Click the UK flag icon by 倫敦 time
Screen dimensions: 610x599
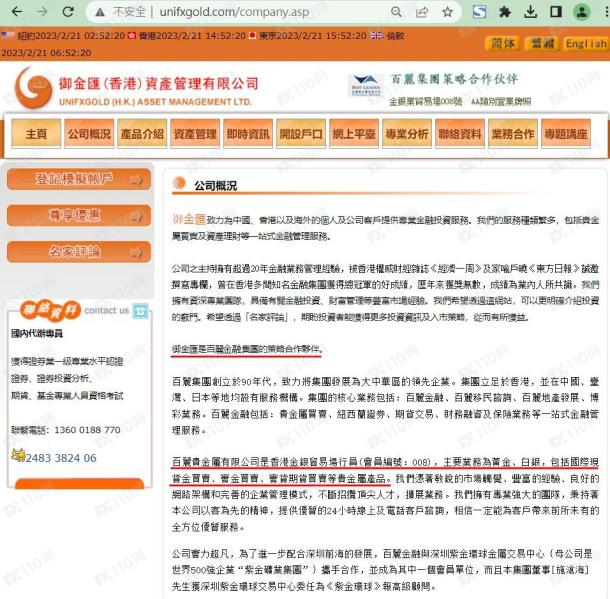tap(376, 36)
